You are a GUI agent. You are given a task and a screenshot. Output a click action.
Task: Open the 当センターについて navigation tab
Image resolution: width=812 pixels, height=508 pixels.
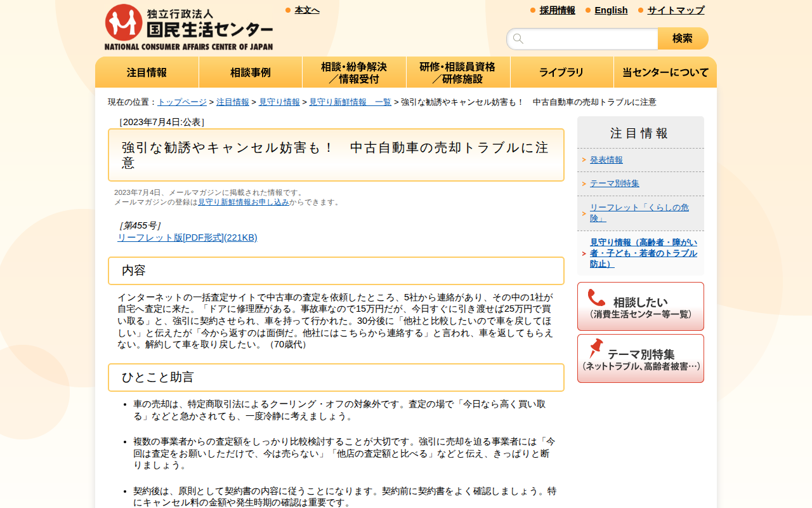pos(665,72)
